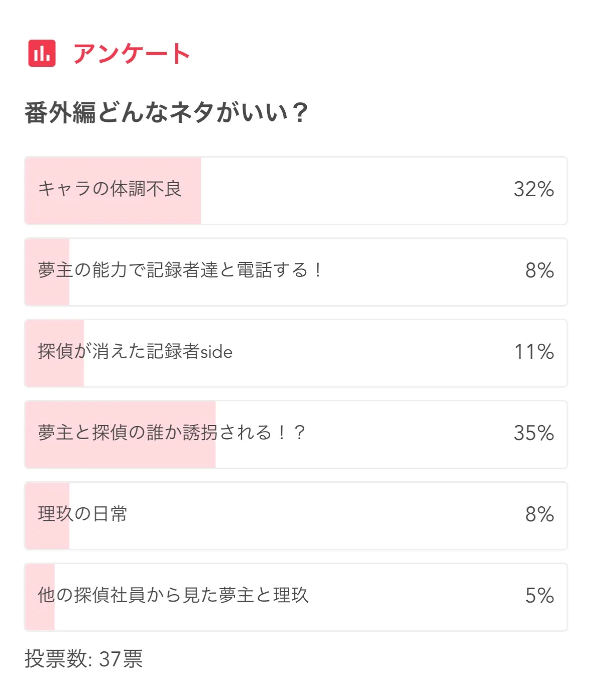
Task: Click the アンケート heading text
Action: 132,54
